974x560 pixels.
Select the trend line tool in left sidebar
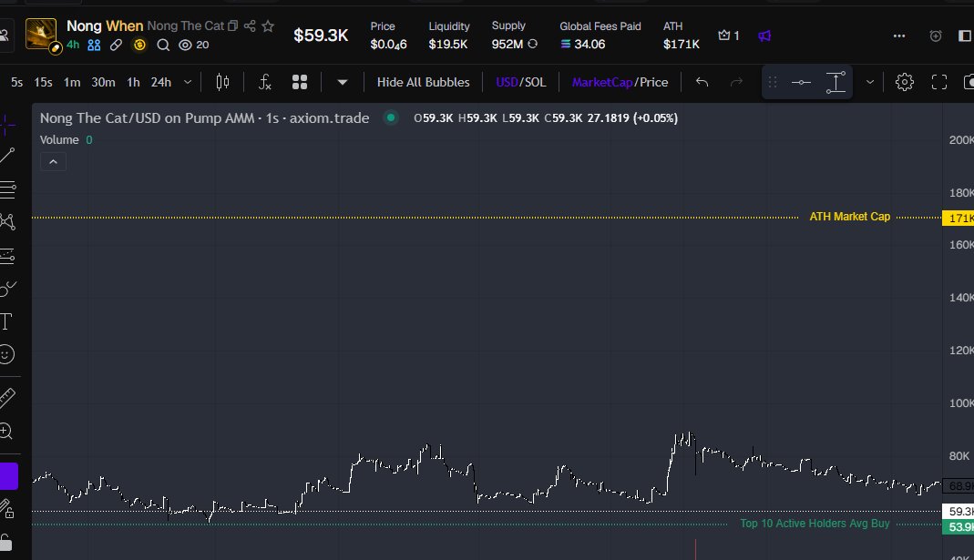tap(6, 155)
